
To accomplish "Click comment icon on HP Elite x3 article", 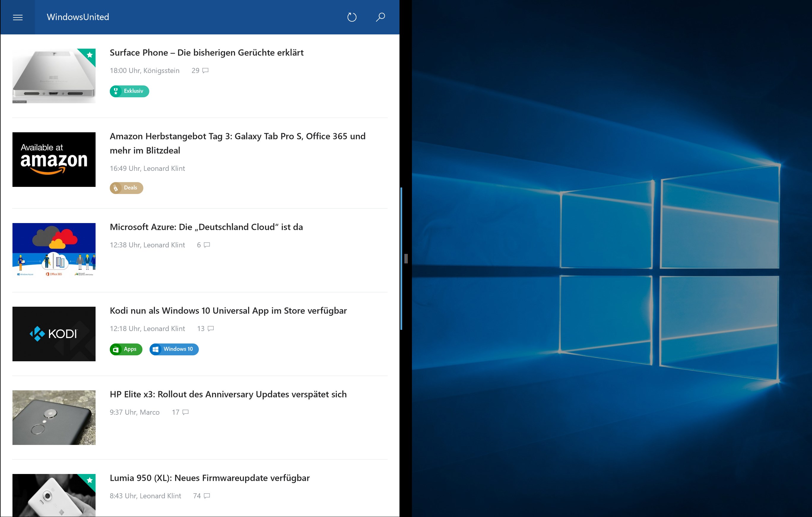I will (x=185, y=412).
